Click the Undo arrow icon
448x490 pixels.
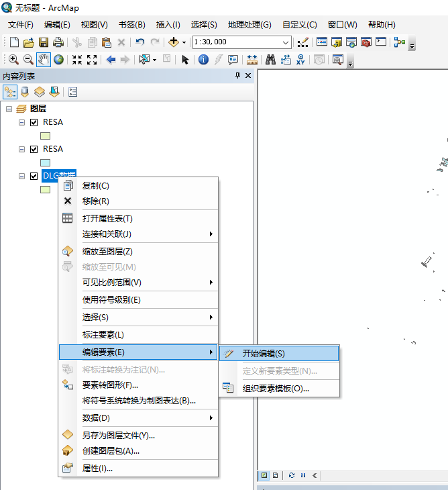tap(139, 42)
